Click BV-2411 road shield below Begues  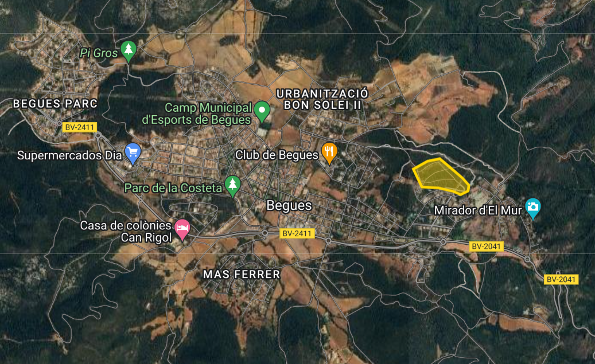pos(297,233)
